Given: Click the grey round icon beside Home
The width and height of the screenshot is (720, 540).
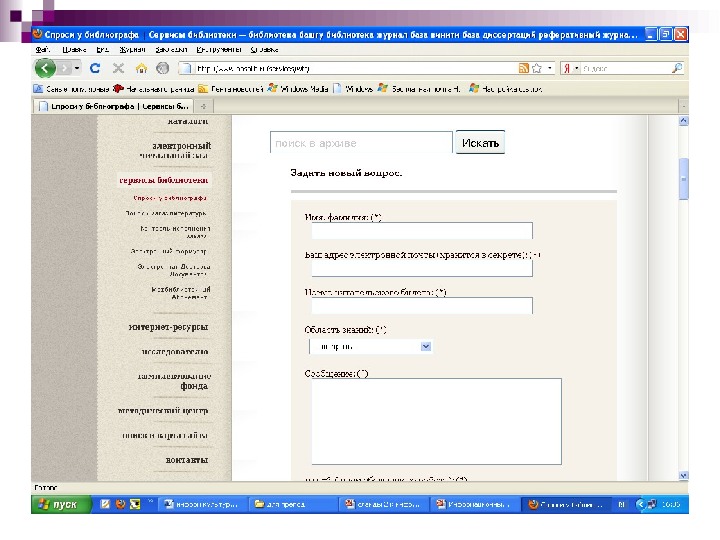Looking at the screenshot, I should (x=162, y=68).
